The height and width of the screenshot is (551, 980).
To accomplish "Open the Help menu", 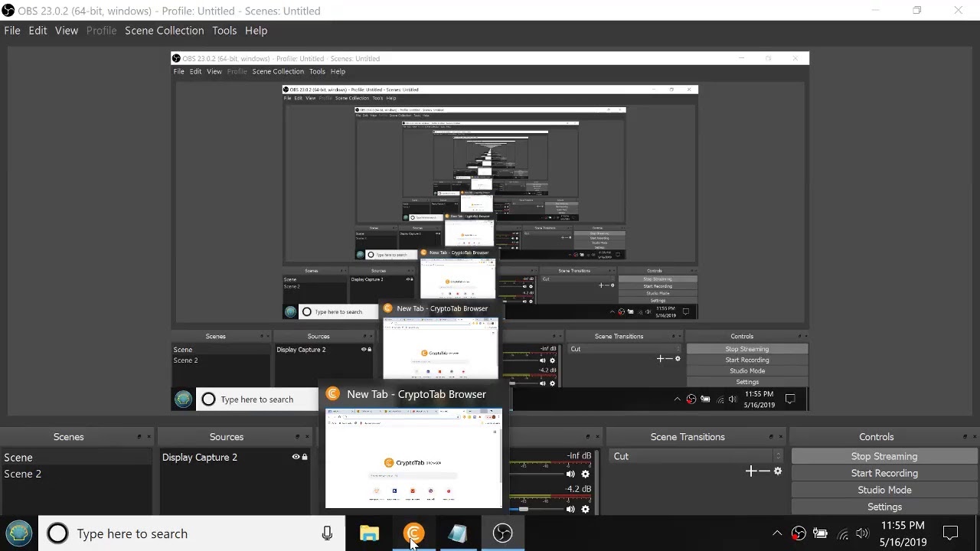I will (x=256, y=31).
